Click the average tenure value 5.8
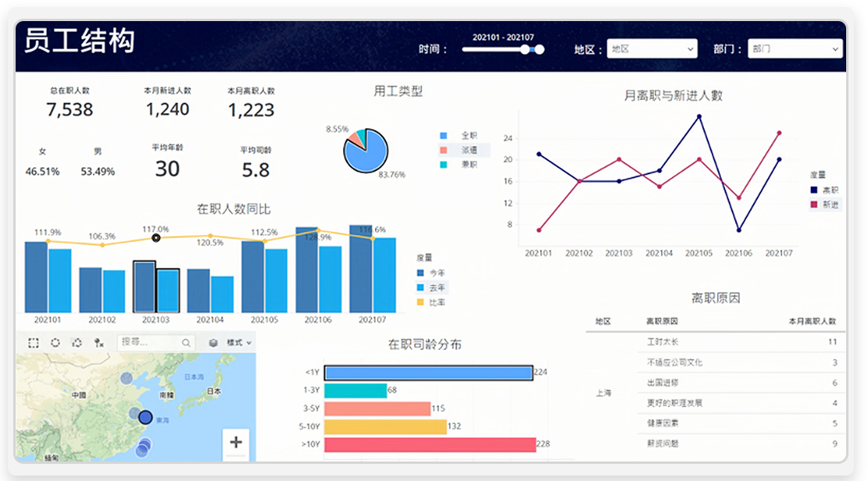Screen dimensions: 868x481 tap(255, 169)
